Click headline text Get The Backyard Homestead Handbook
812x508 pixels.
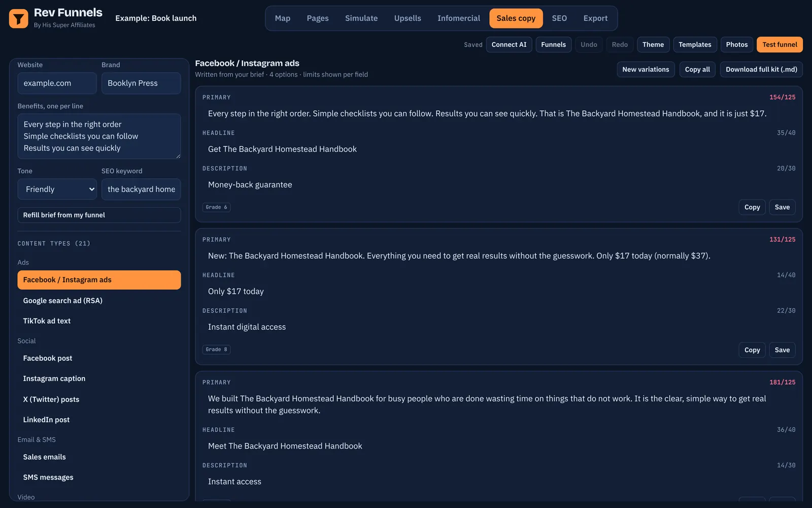282,149
